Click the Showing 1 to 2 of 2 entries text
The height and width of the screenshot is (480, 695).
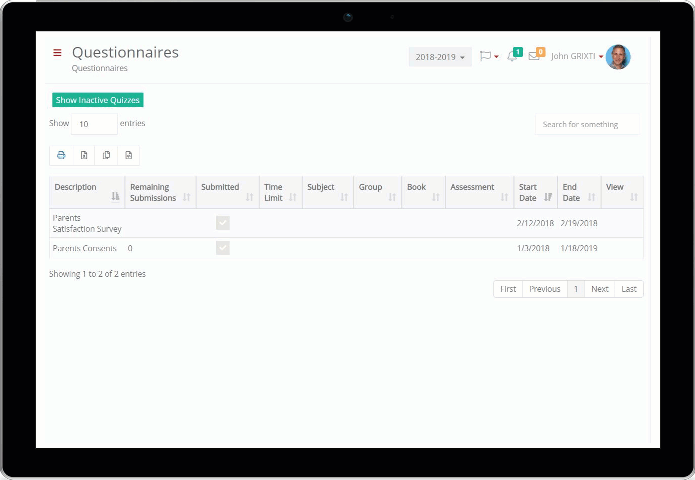coord(97,274)
